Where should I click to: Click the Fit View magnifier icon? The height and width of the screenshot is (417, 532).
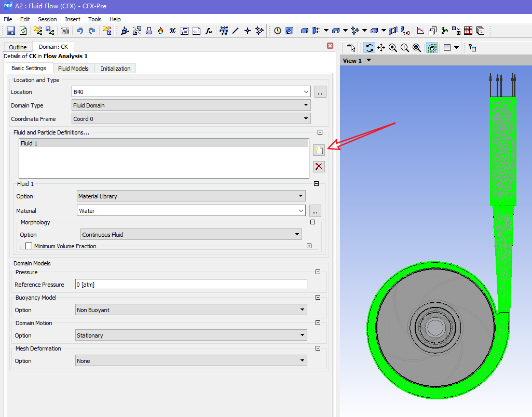pos(417,48)
